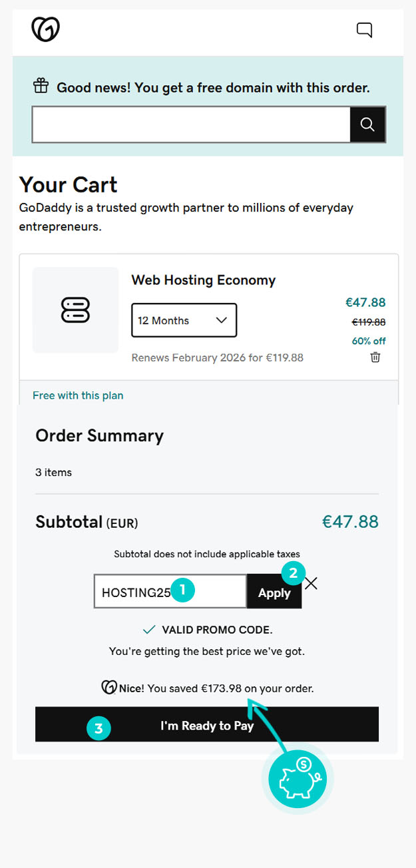Click the step 1 teal badge
Viewport: 416px width, 868px height.
[183, 590]
